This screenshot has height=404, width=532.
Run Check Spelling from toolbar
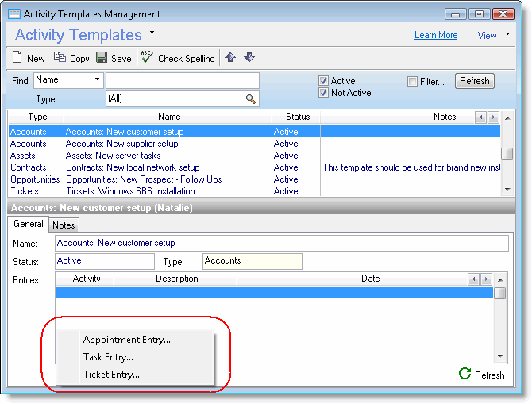(x=147, y=58)
